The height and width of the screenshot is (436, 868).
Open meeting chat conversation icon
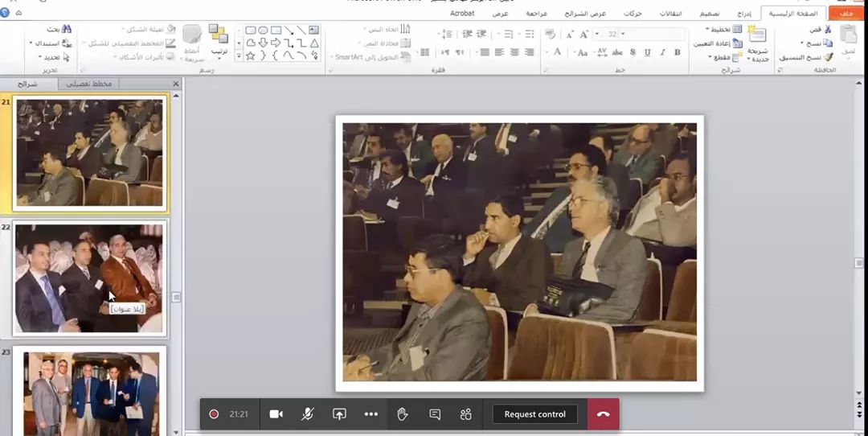(x=435, y=414)
